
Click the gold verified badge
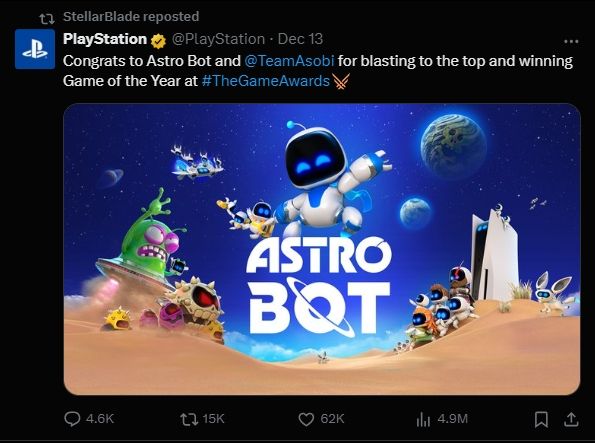(x=158, y=41)
